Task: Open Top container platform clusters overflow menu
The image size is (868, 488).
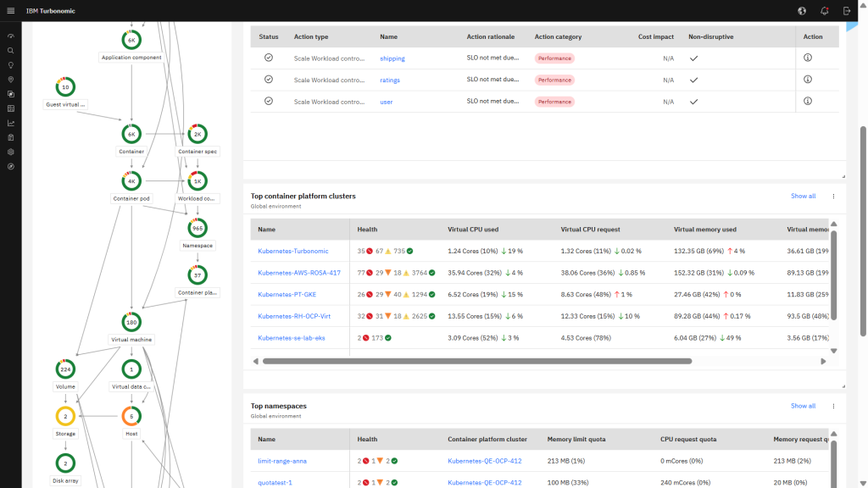Action: (x=833, y=196)
